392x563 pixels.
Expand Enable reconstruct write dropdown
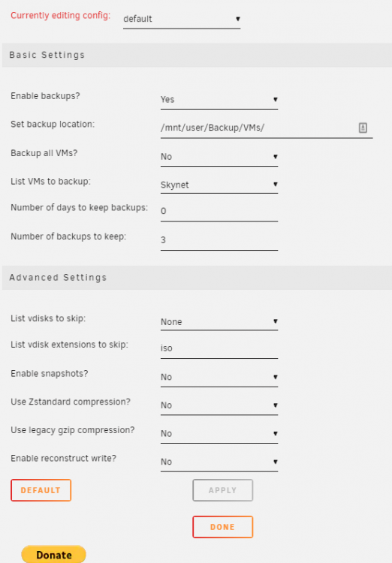(219, 462)
